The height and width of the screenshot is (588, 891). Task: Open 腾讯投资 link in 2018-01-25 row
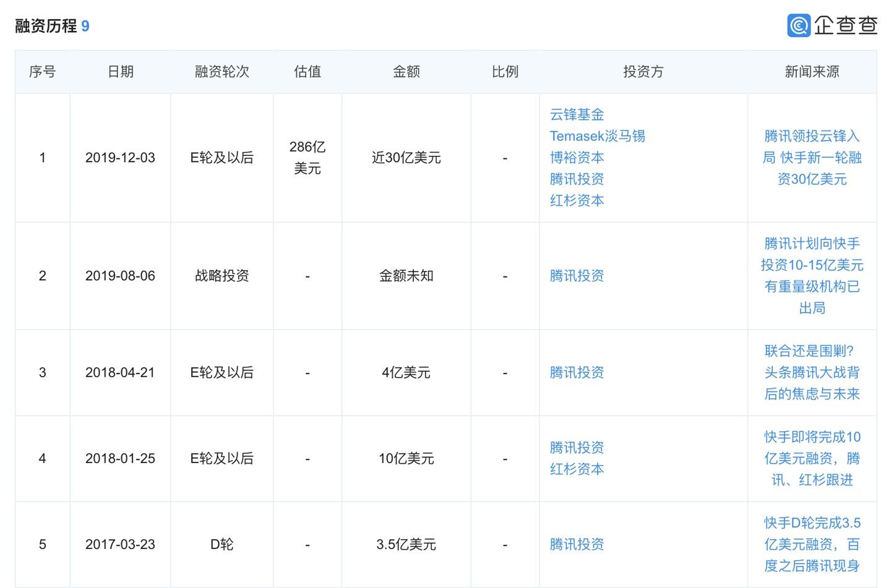[x=577, y=448]
